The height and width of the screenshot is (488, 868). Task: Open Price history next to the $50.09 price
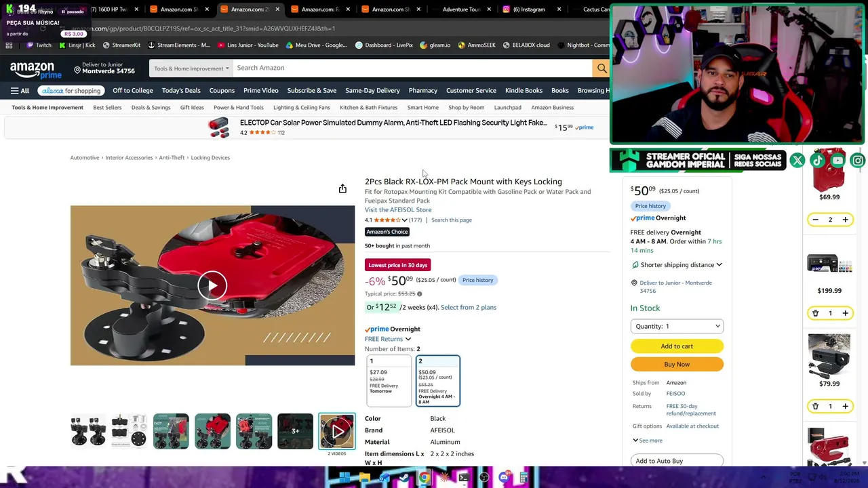pos(477,280)
